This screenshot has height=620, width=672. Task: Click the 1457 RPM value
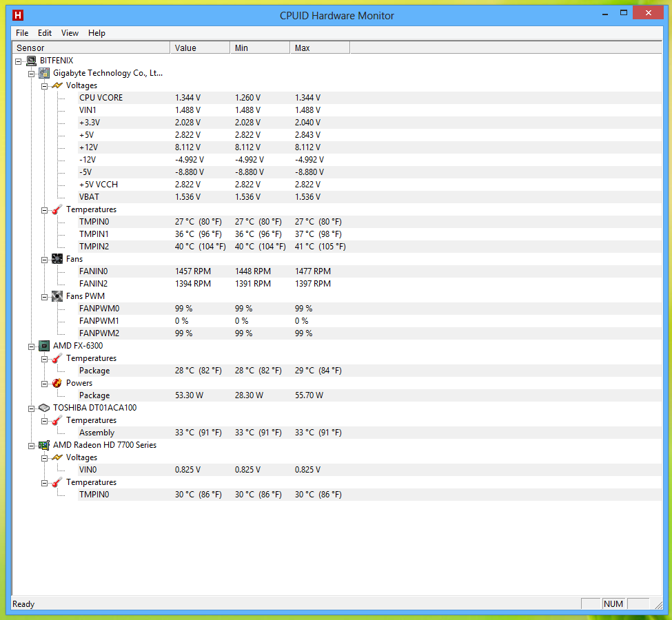click(193, 271)
